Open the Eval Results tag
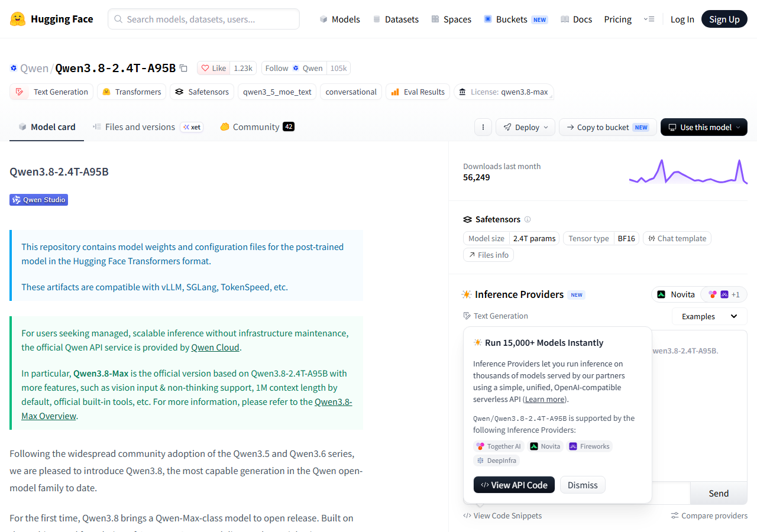The width and height of the screenshot is (757, 532). [x=418, y=92]
